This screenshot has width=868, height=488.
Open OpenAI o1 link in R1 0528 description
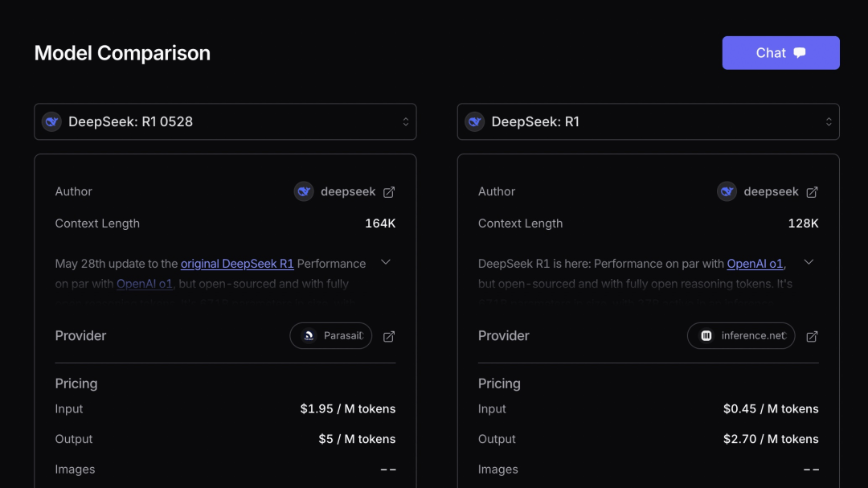[x=144, y=284]
